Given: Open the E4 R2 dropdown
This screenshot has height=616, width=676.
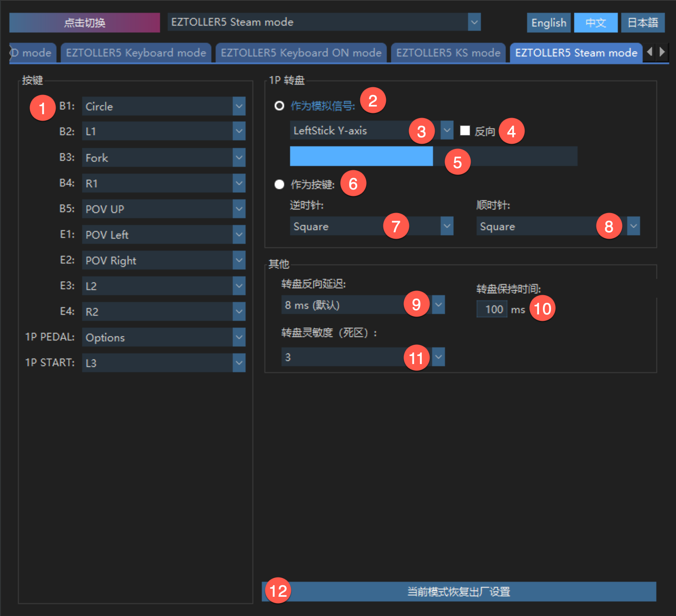Looking at the screenshot, I should pos(164,311).
